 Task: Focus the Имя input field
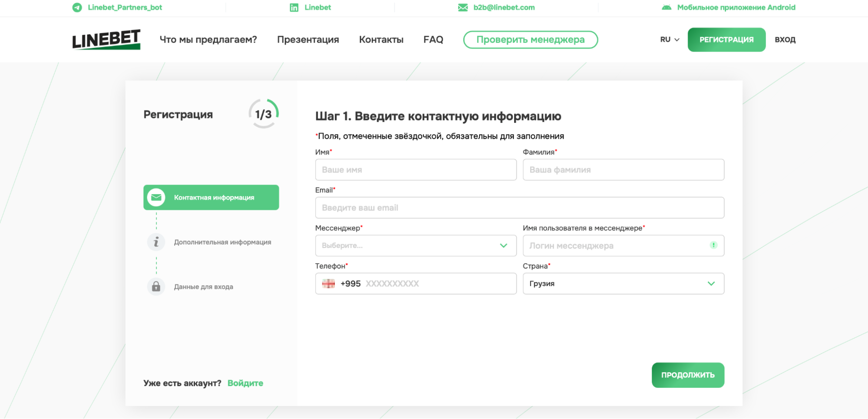(416, 170)
